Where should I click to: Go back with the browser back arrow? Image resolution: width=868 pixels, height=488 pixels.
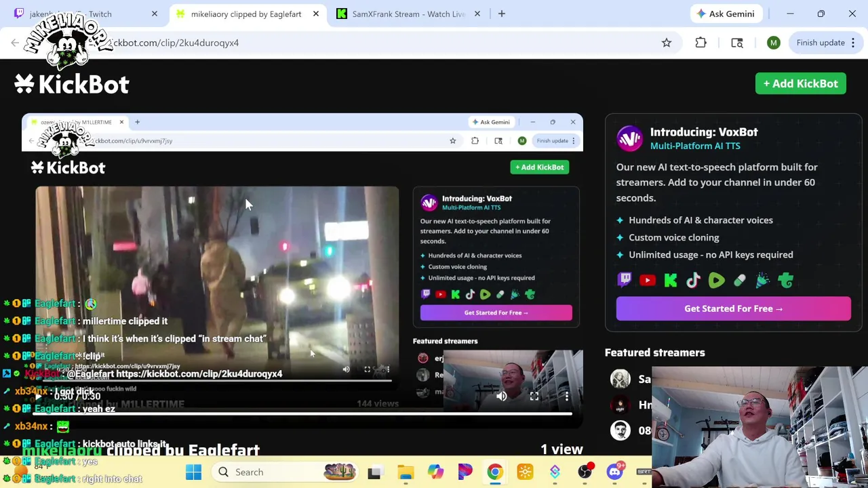click(x=15, y=43)
